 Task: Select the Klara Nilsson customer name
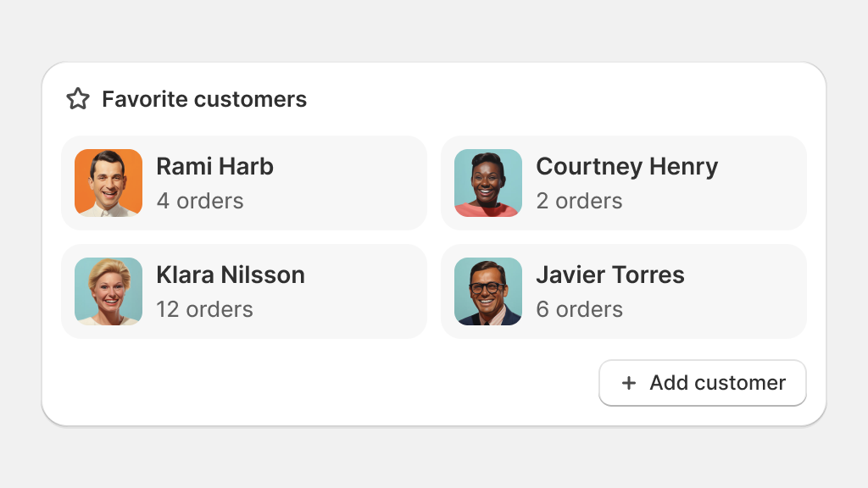231,275
